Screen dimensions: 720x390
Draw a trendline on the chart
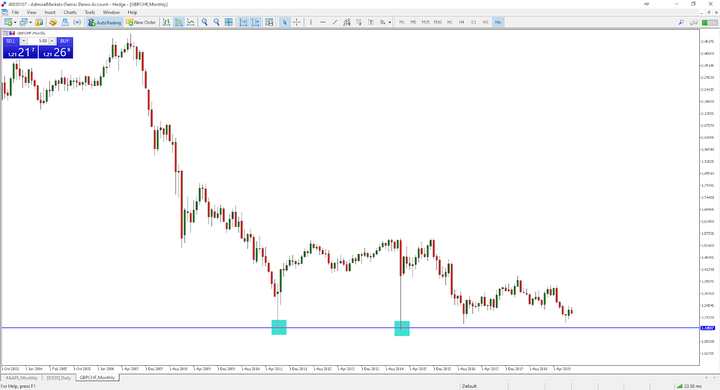(335, 22)
